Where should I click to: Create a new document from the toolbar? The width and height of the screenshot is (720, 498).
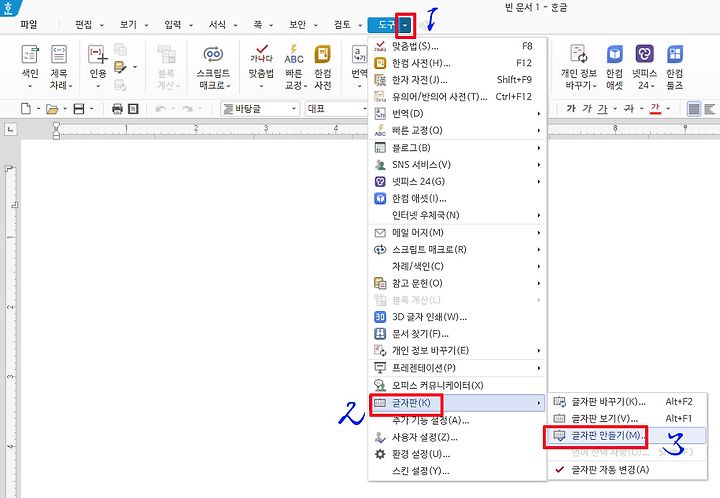tap(26, 109)
